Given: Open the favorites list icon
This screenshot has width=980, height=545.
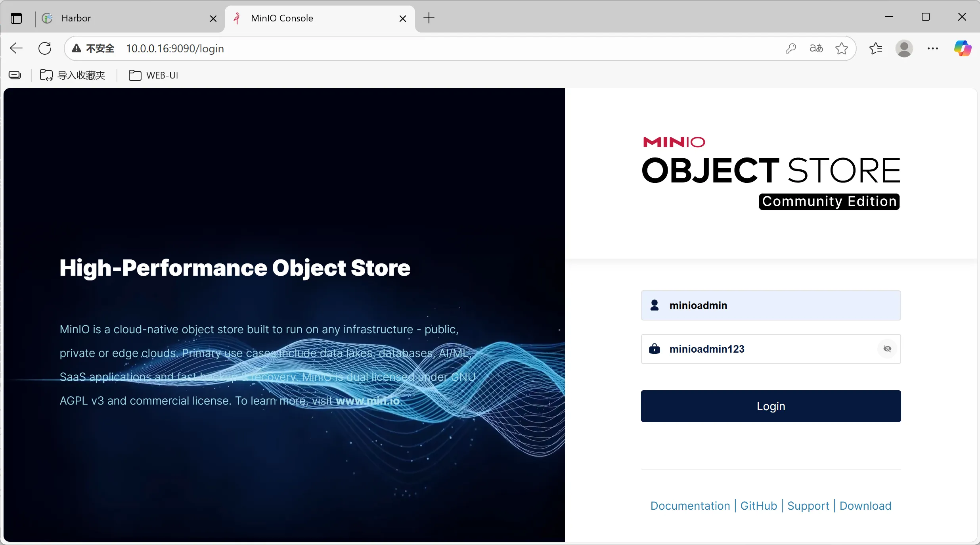Looking at the screenshot, I should click(875, 48).
